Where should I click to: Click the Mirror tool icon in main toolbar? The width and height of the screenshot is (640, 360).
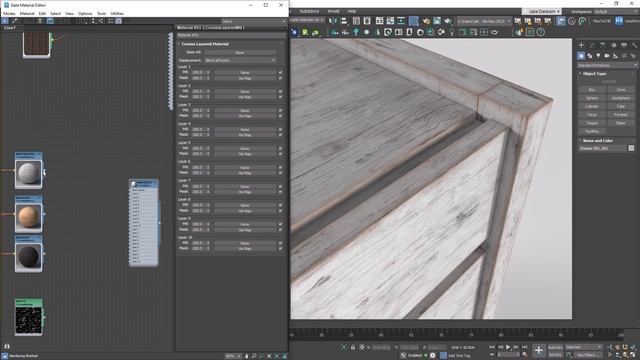pos(333,21)
